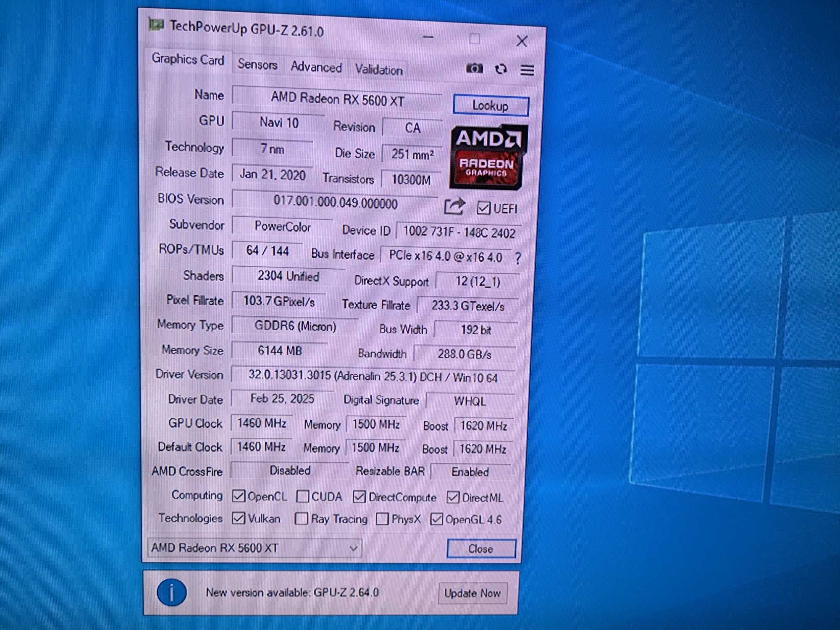Click Pixel Fillrate '103.7 GPixel/s'
The width and height of the screenshot is (840, 630).
(x=278, y=301)
